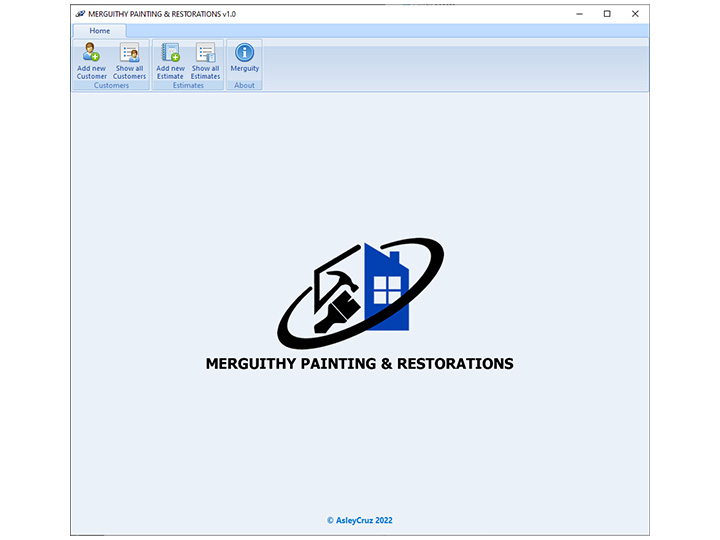
Task: Click the app icon in the title bar
Action: point(80,14)
